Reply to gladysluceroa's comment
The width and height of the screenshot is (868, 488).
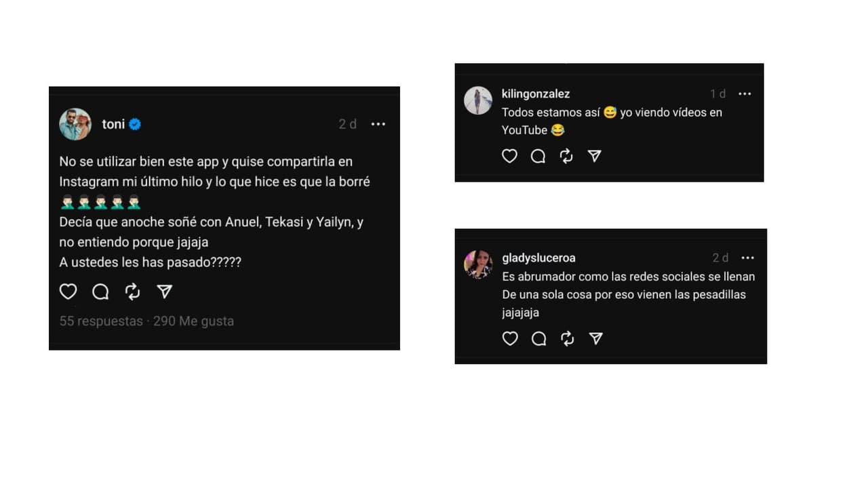pos(538,338)
